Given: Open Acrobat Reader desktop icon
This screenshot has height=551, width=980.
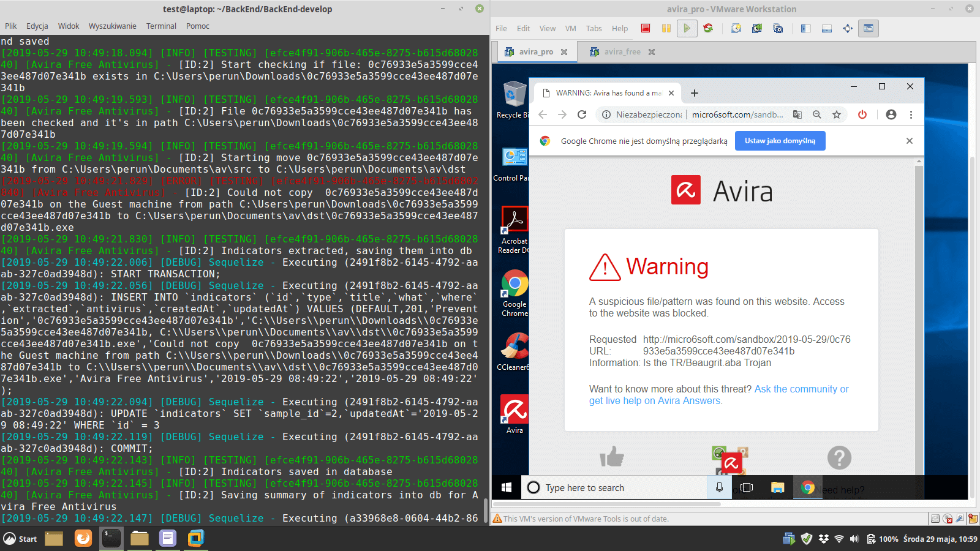Looking at the screenshot, I should point(514,230).
